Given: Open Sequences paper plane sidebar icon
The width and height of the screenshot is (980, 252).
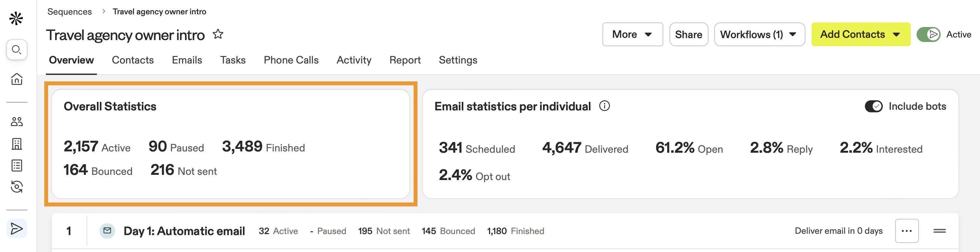Looking at the screenshot, I should pyautogui.click(x=17, y=229).
